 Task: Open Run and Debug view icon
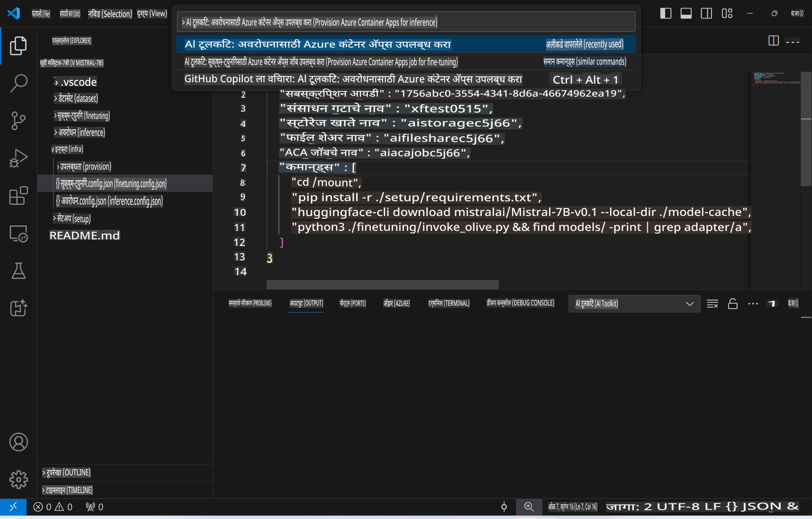[x=18, y=158]
